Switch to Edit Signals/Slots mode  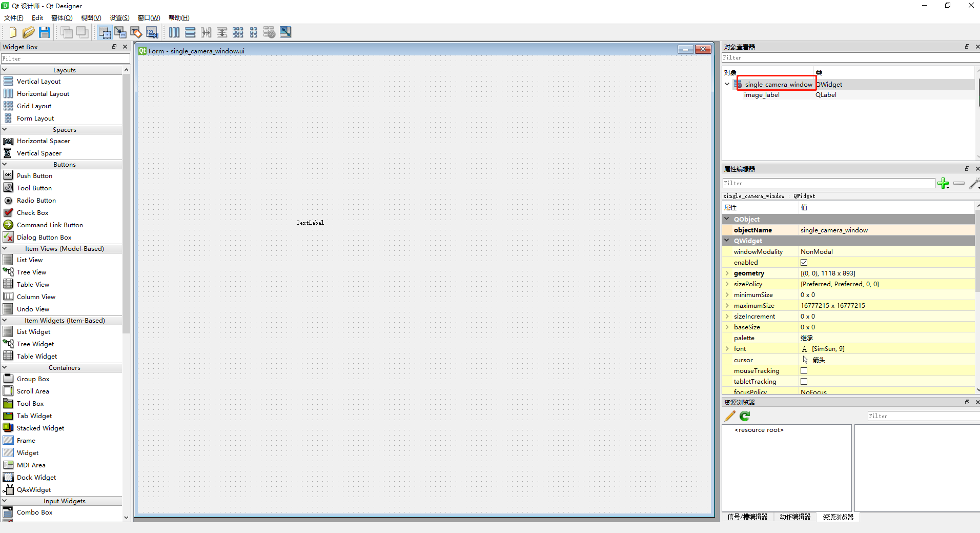tap(120, 32)
